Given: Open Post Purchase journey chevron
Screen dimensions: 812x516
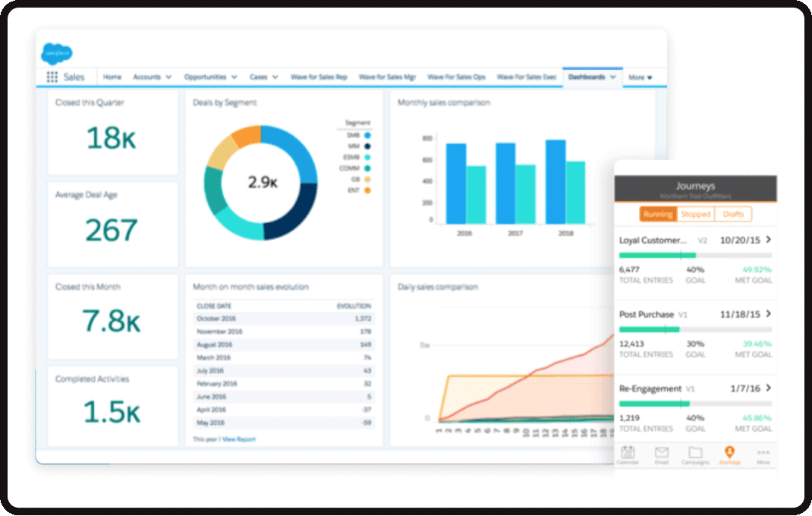Looking at the screenshot, I should (769, 313).
